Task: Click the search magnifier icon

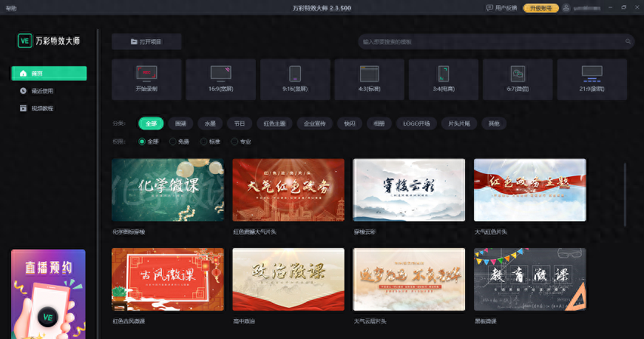Action: pyautogui.click(x=628, y=41)
